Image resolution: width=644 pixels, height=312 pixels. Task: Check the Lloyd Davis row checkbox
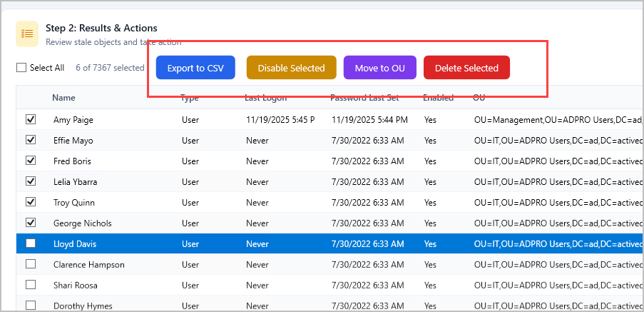click(31, 243)
